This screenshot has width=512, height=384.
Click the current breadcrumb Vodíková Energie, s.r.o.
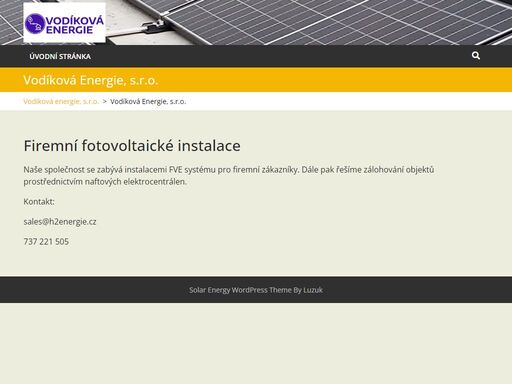[148, 101]
